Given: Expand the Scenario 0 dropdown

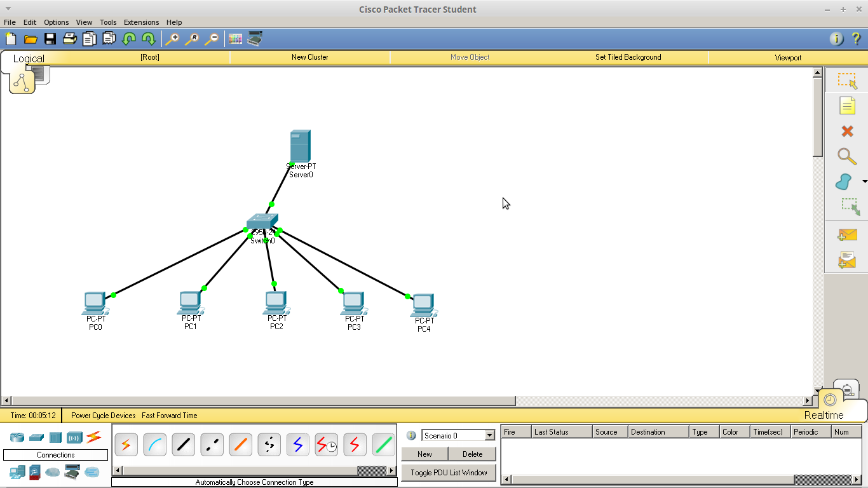Looking at the screenshot, I should tap(489, 436).
